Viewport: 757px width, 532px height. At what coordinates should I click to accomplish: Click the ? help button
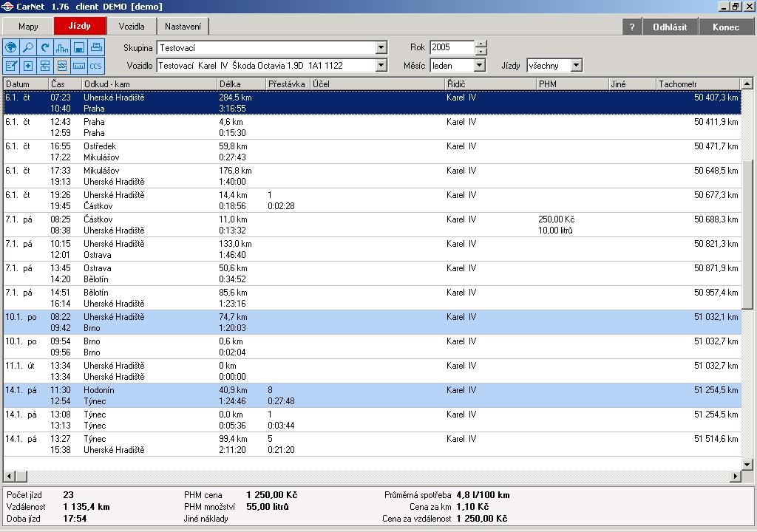click(x=632, y=27)
